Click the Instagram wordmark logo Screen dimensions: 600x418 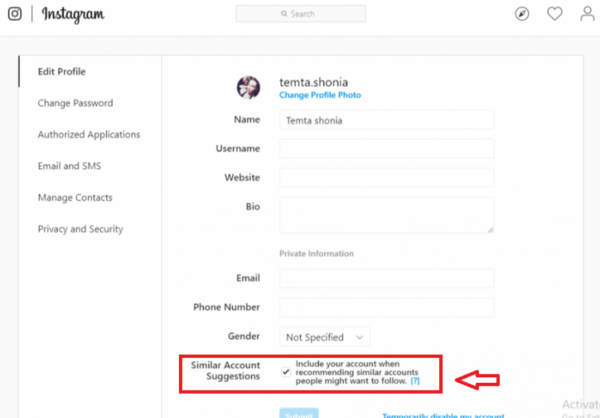tap(73, 15)
